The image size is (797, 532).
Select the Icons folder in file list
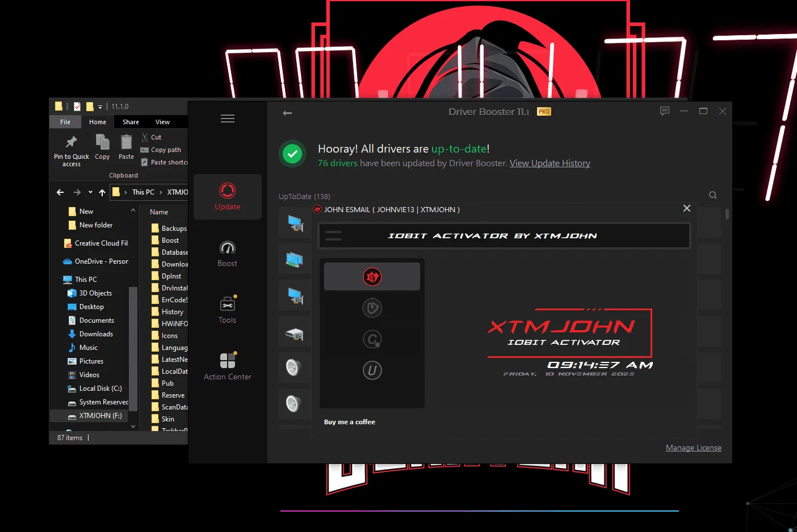pos(165,336)
